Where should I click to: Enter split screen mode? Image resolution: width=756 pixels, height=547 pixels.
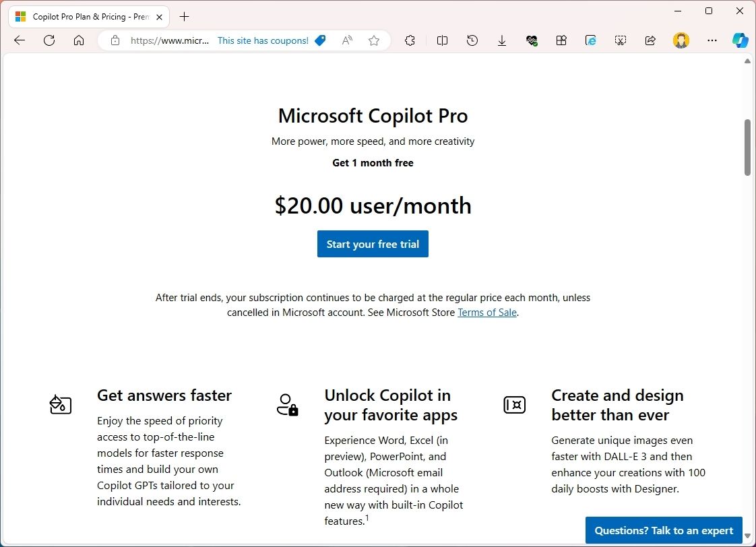click(442, 40)
